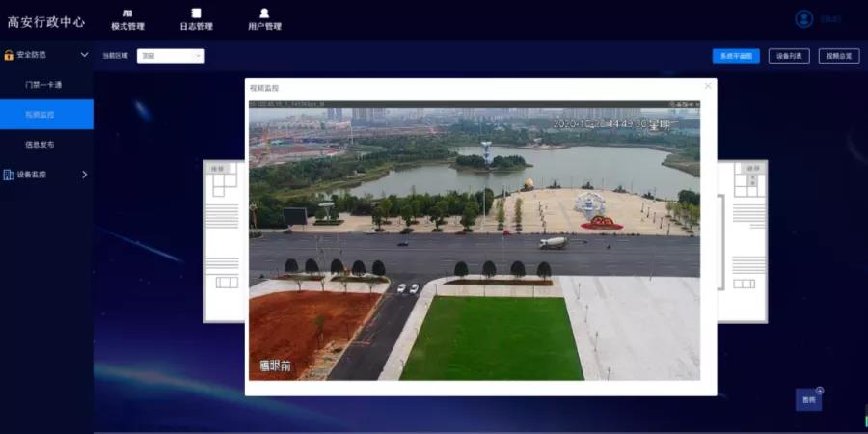The image size is (868, 434).
Task: Click the orange lock icon beside 安全防范
Action: pyautogui.click(x=9, y=55)
